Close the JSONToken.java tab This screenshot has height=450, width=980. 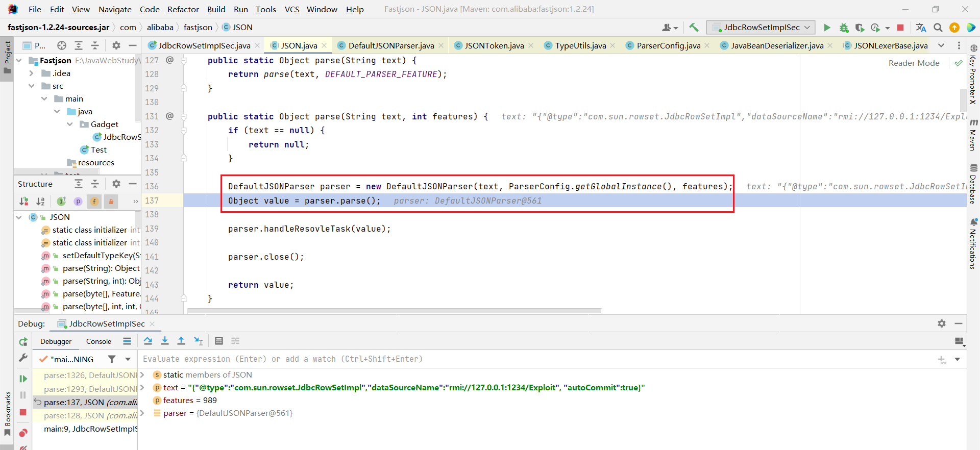tap(531, 45)
